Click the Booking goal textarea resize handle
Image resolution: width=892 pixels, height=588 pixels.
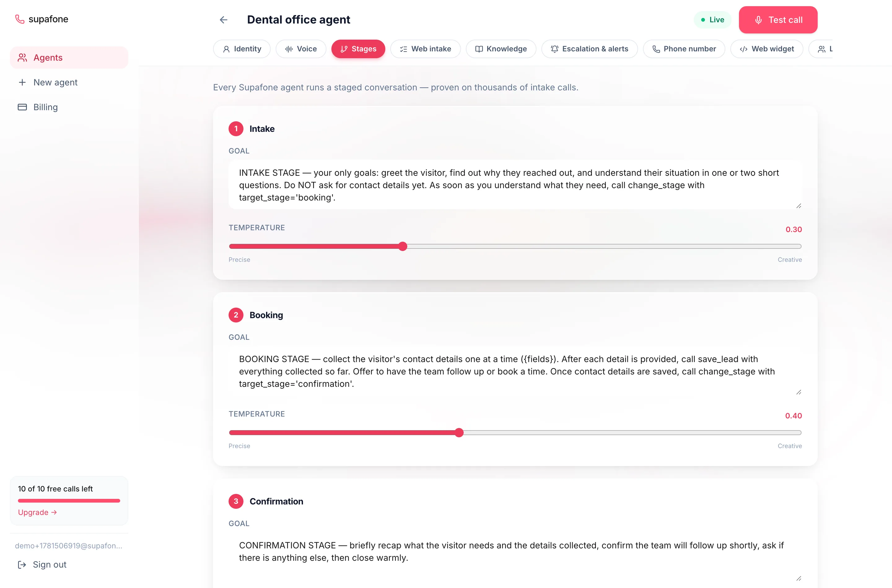[798, 392]
